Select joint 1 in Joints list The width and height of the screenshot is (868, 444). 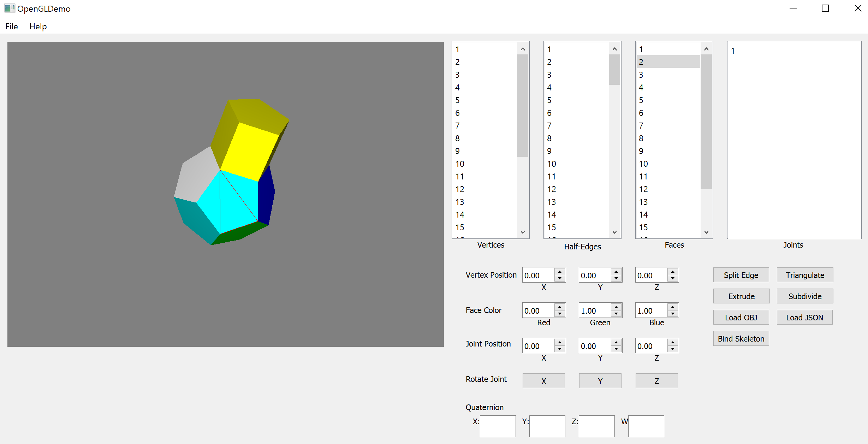coord(733,51)
